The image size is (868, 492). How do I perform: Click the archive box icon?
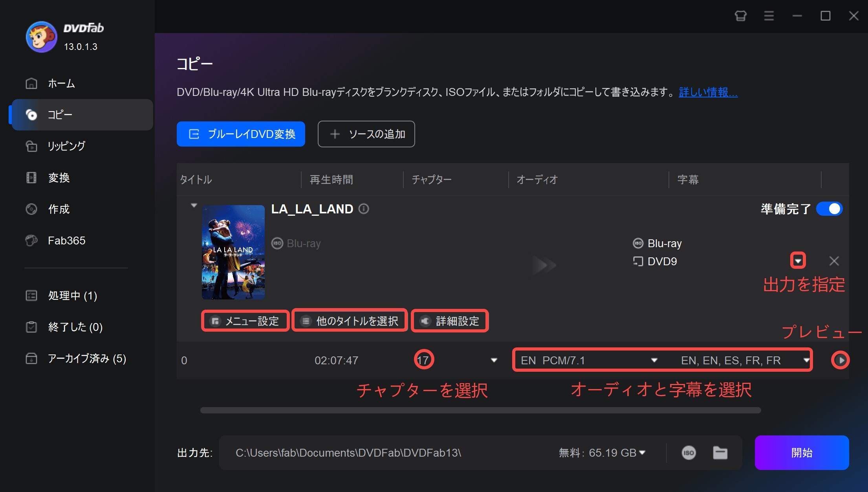pos(31,358)
